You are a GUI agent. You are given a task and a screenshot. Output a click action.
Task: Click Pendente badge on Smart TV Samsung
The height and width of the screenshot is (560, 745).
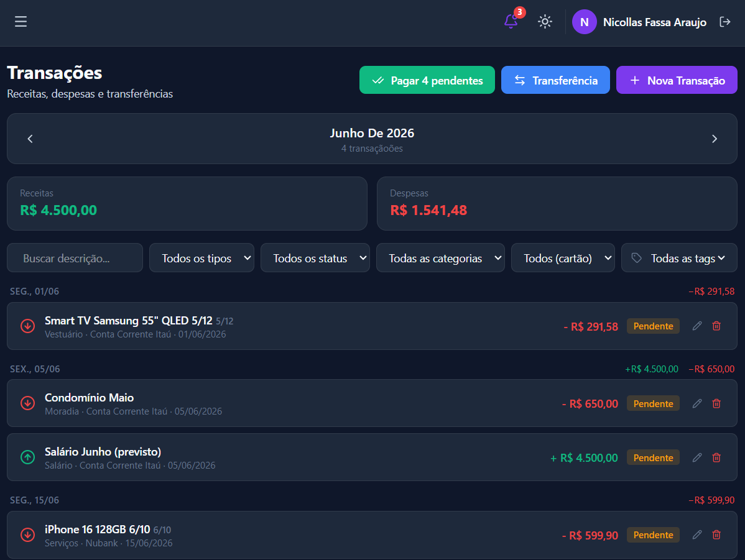[x=653, y=326]
